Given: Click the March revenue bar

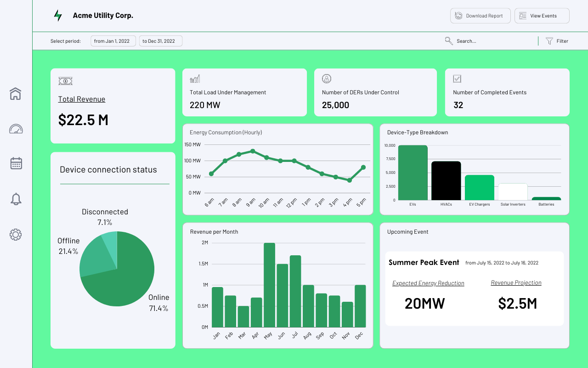Looking at the screenshot, I should click(x=243, y=316).
